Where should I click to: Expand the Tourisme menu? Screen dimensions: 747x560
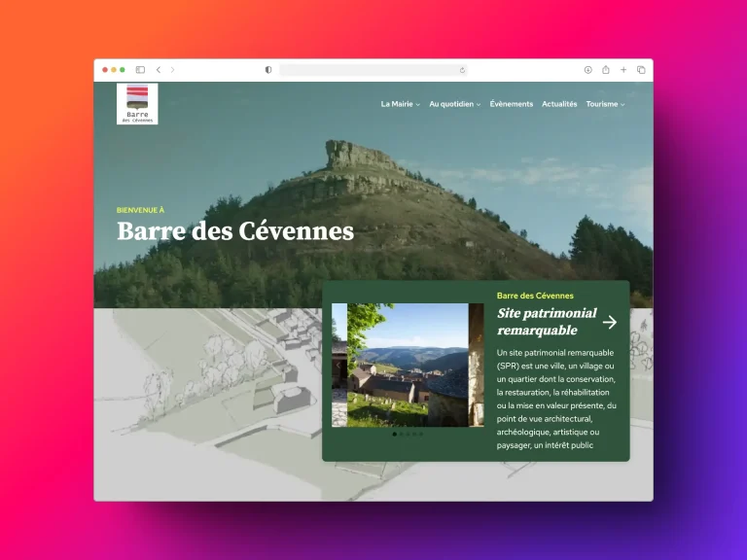[605, 104]
